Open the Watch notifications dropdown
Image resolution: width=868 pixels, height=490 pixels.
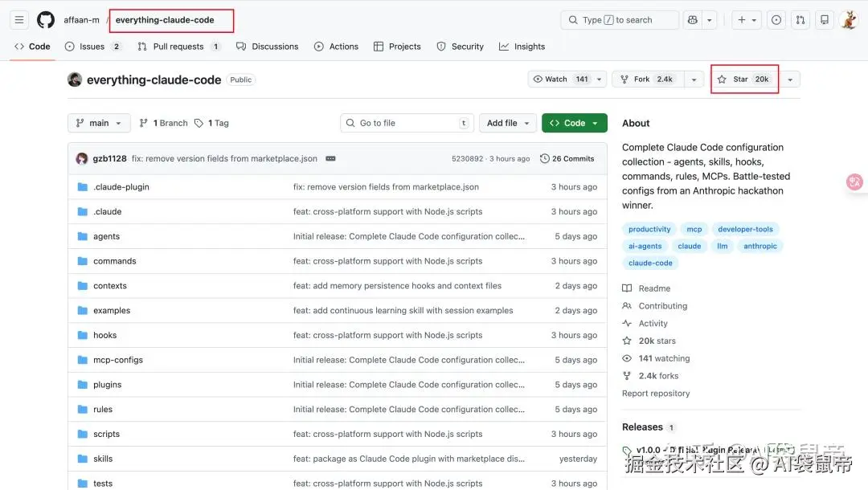click(x=561, y=80)
